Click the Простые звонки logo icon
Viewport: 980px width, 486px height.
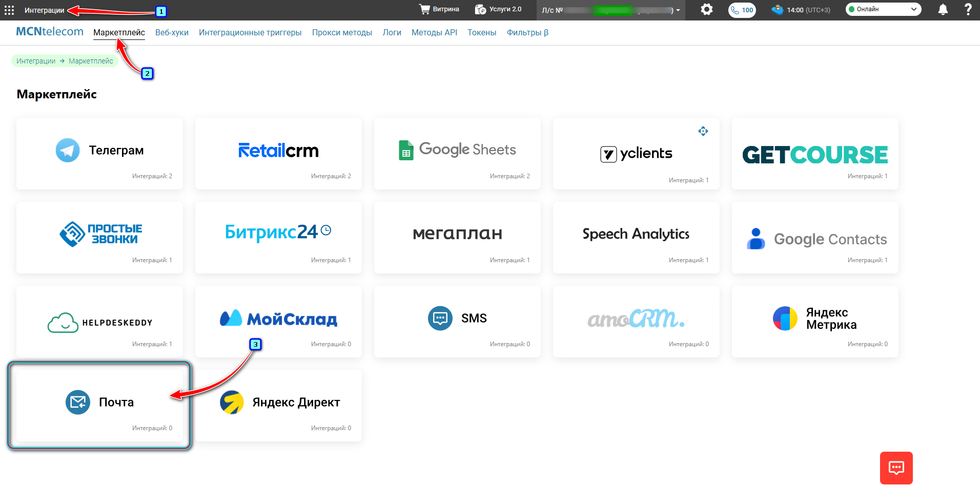click(x=72, y=234)
